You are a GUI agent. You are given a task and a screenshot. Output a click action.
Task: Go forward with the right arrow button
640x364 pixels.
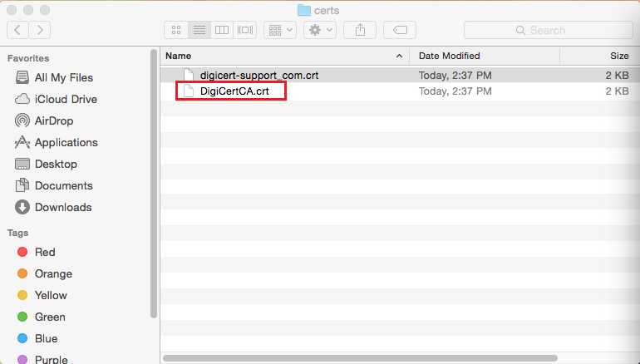point(39,30)
